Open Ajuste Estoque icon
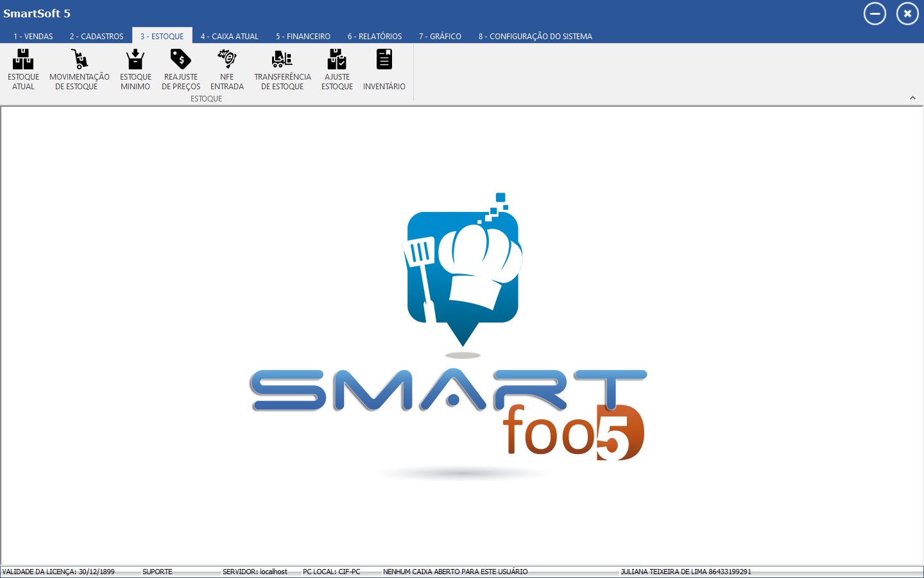Viewport: 924px width, 578px height. (337, 60)
